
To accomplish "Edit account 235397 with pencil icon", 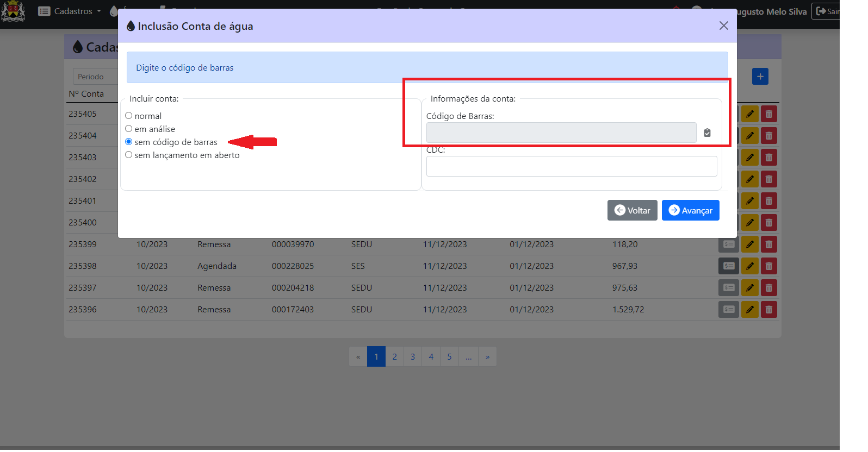I will (x=750, y=288).
